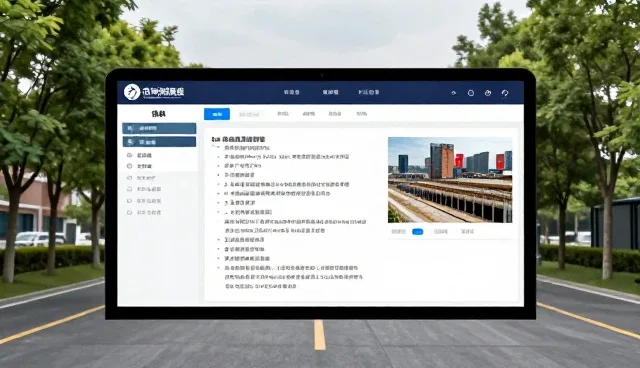
Task: Open the city and railway photo
Action: pyautogui.click(x=450, y=180)
